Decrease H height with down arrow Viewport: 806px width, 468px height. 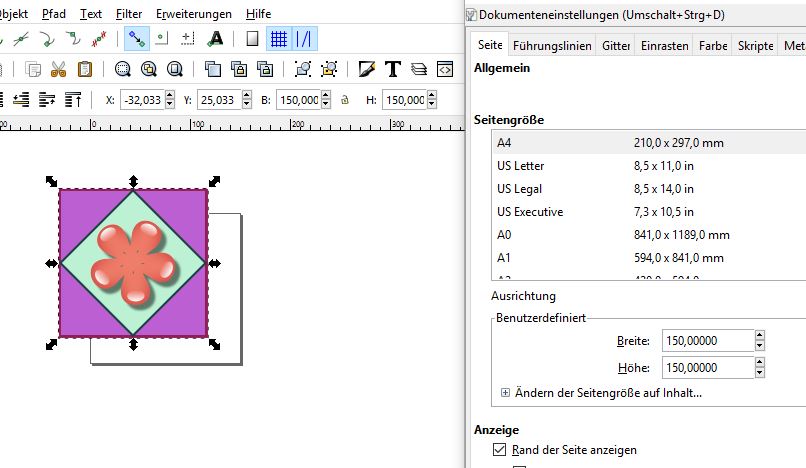[432, 104]
